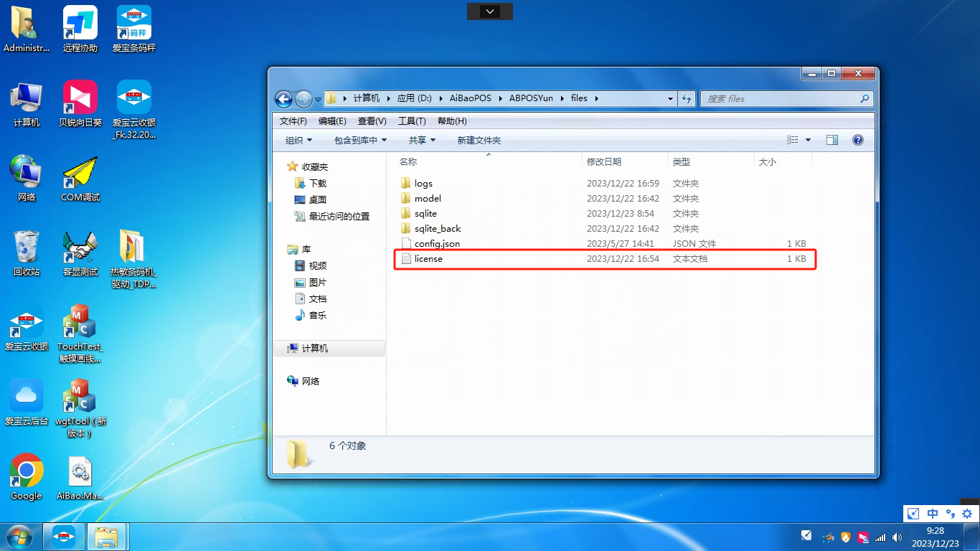Screen dimensions: 980x551
Task: Open the 工具(T) menu
Action: [412, 121]
